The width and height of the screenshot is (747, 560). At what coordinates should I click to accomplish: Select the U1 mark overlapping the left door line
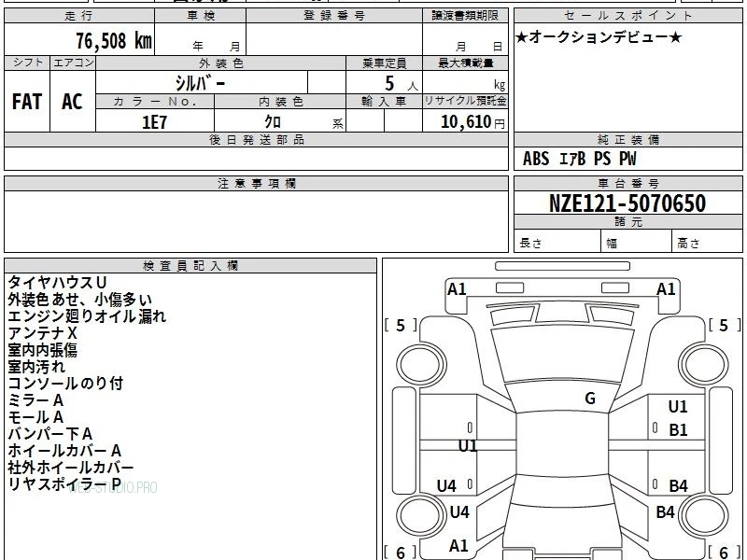(468, 446)
